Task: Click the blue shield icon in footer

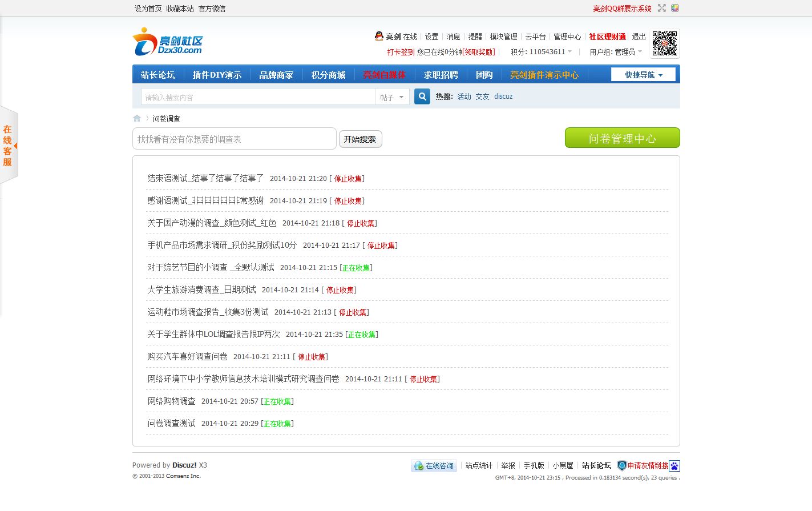Action: (622, 466)
